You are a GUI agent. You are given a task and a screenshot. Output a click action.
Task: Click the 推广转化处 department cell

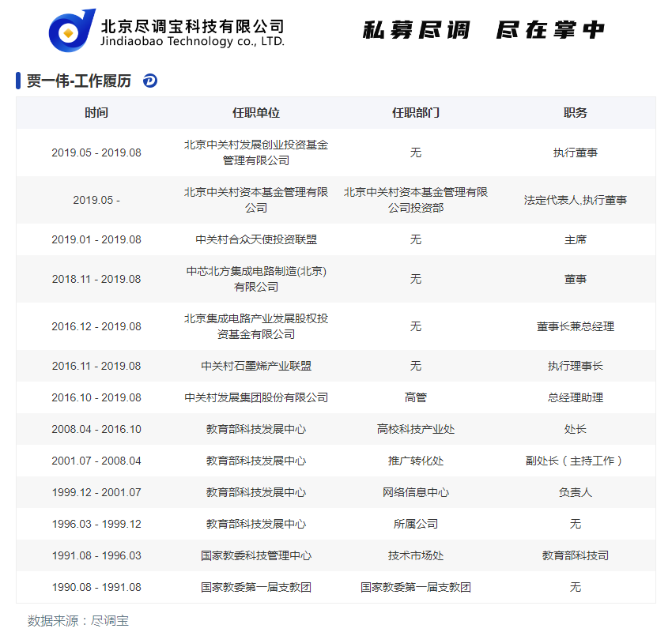coord(416,461)
